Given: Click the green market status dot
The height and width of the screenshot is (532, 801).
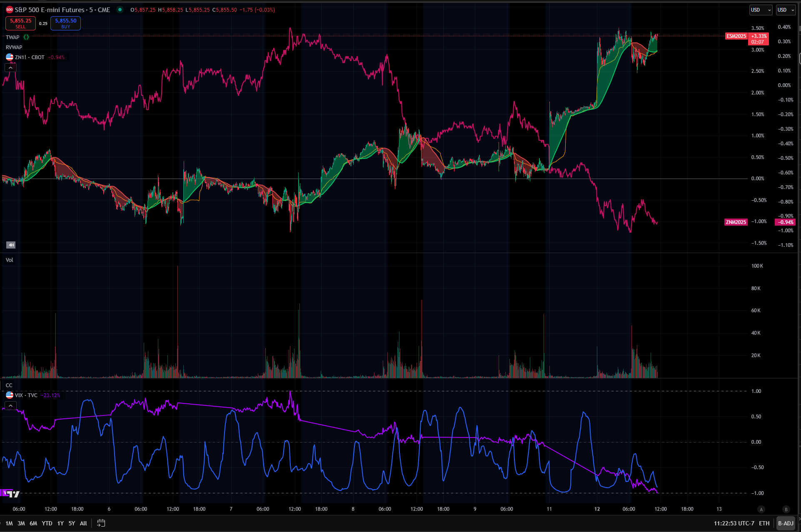Looking at the screenshot, I should 120,10.
